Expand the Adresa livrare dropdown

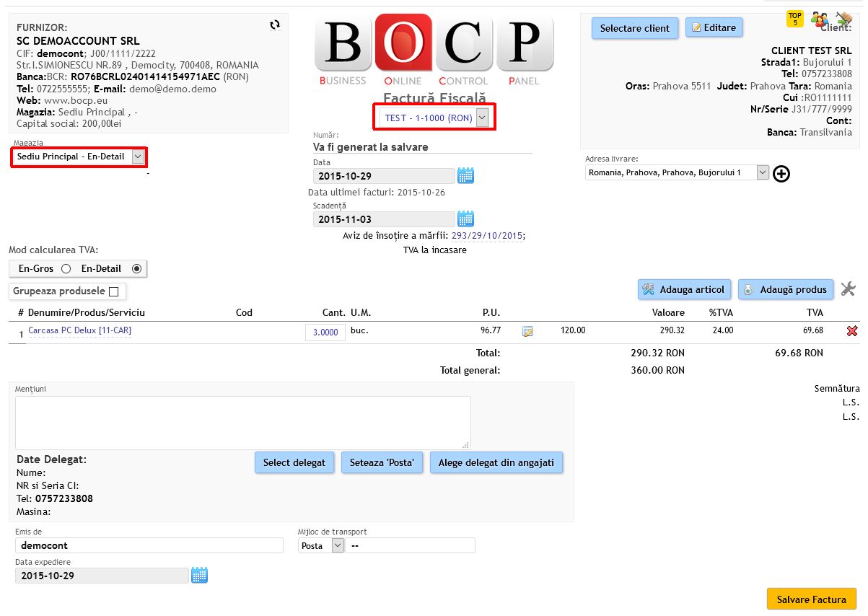coord(763,172)
